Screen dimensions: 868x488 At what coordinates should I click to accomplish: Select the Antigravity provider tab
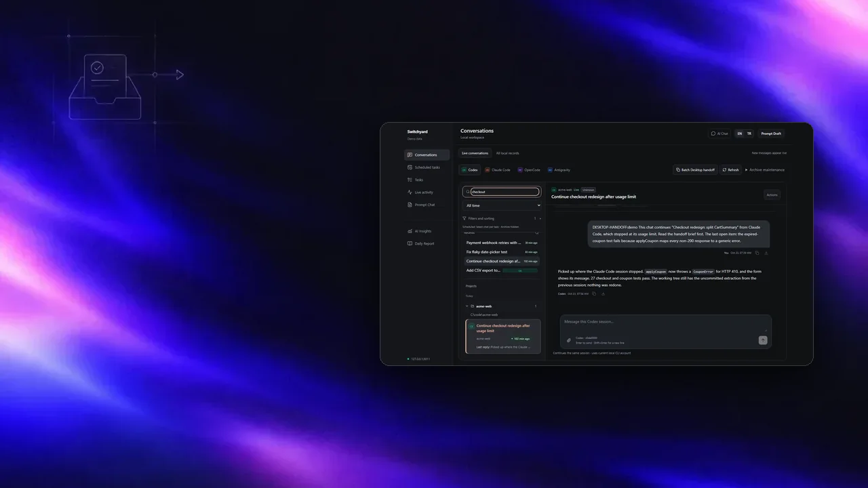point(559,170)
